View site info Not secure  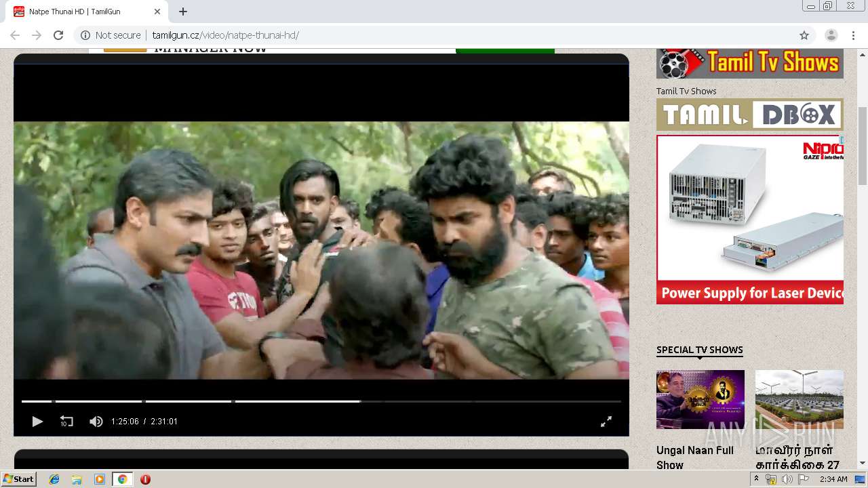111,35
